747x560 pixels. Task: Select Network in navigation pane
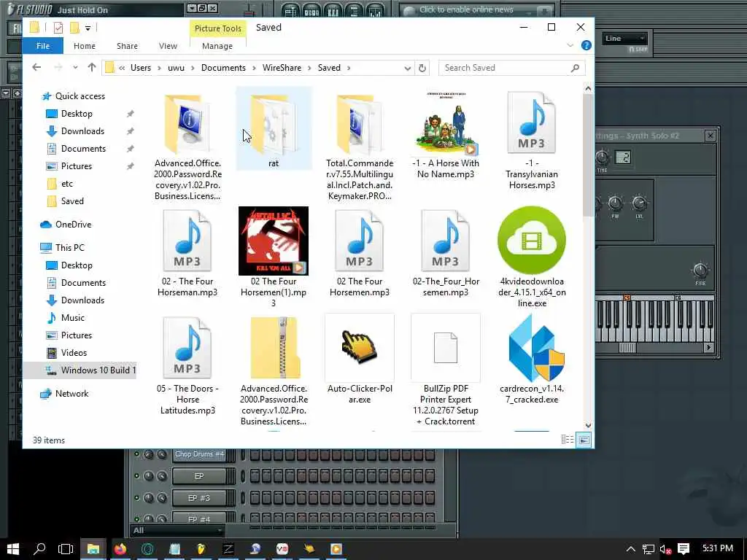click(71, 394)
